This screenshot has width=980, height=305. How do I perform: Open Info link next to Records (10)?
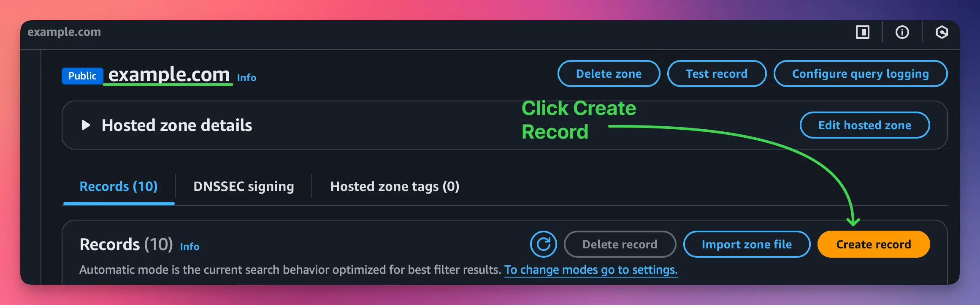[190, 247]
